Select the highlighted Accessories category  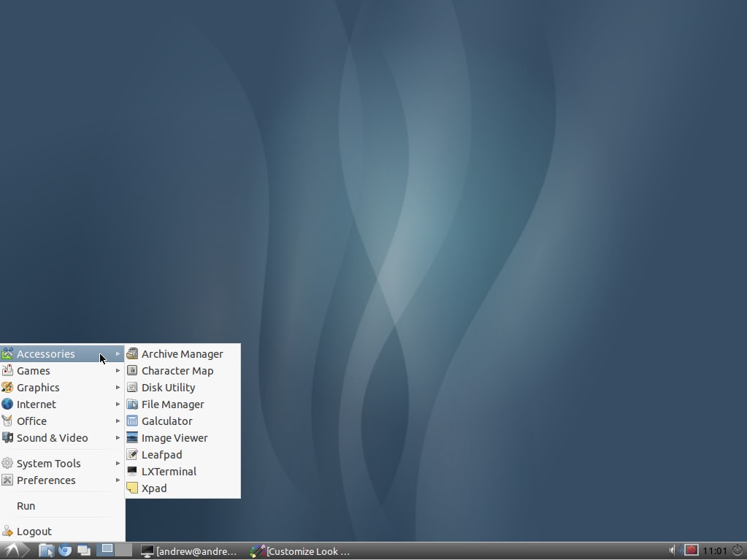(x=62, y=354)
